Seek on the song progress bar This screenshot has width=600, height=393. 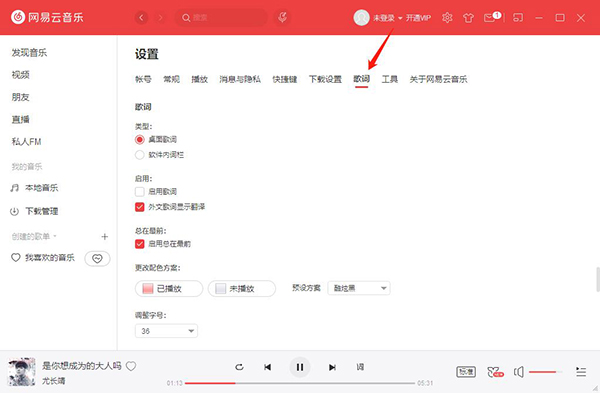coord(300,383)
